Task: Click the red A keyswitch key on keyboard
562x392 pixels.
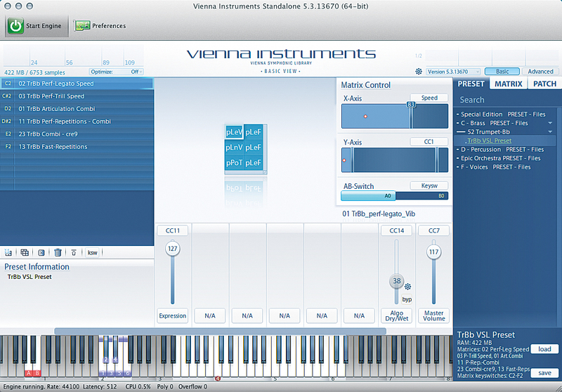Action: (x=29, y=373)
